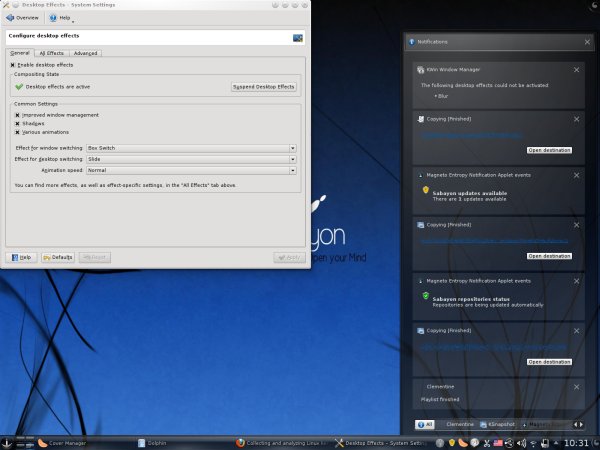Click the monitor icon in the header
The height and width of the screenshot is (450, 600).
(x=297, y=38)
